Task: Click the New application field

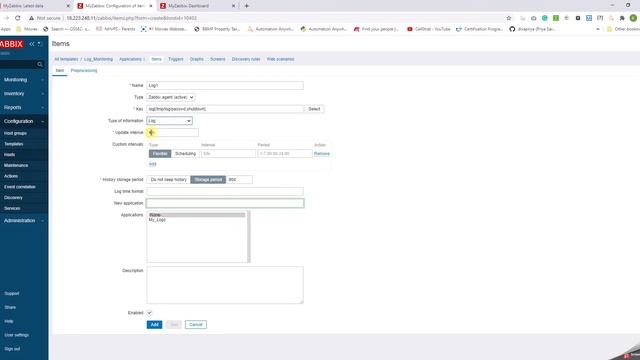Action: 225,203
